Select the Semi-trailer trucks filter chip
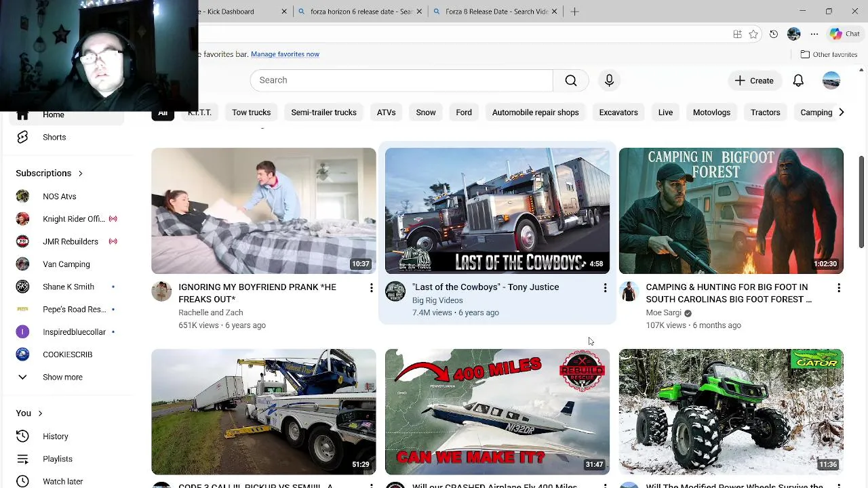Image resolution: width=868 pixels, height=488 pixels. 323,113
